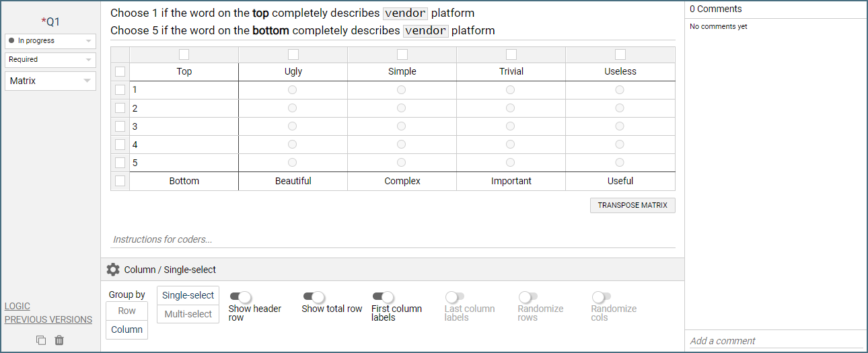The width and height of the screenshot is (868, 353).
Task: Open the LOGIC link
Action: pyautogui.click(x=17, y=306)
